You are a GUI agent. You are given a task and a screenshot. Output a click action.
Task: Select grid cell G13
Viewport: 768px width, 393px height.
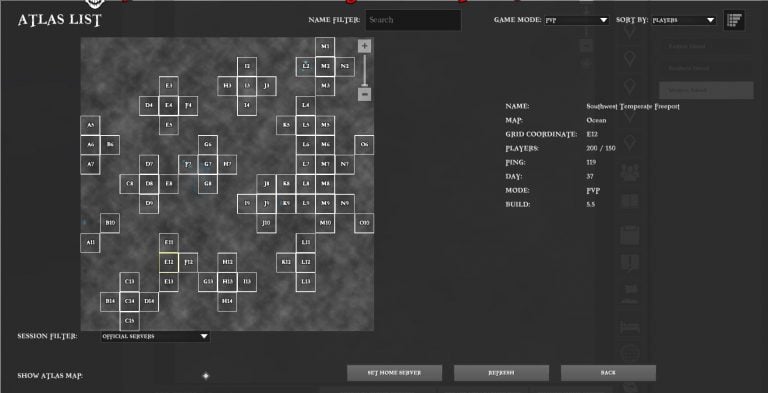208,282
